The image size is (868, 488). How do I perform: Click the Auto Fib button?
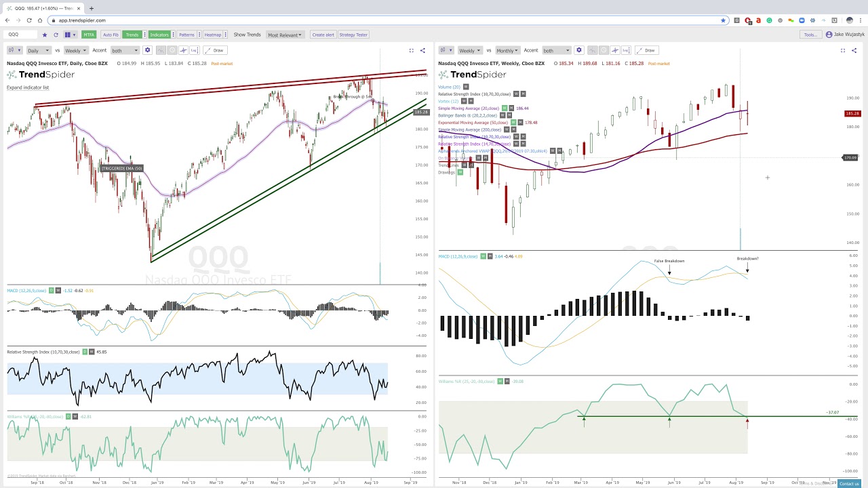[x=111, y=35]
